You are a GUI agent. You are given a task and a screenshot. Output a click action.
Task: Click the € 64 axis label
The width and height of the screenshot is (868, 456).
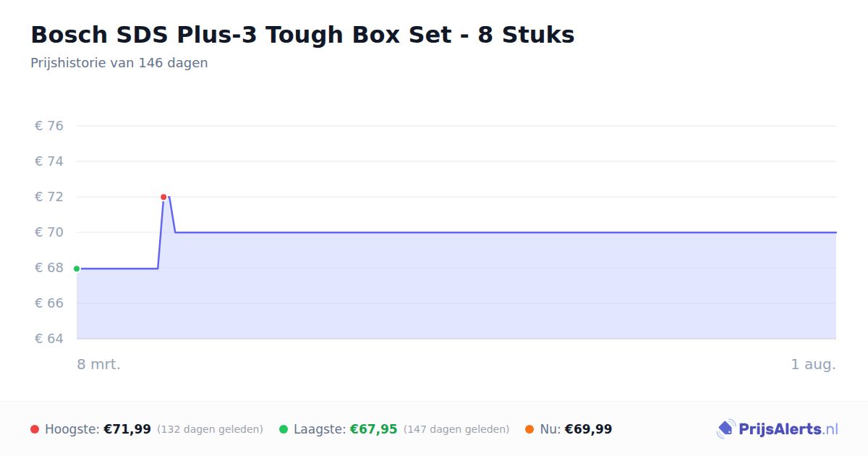[49, 339]
